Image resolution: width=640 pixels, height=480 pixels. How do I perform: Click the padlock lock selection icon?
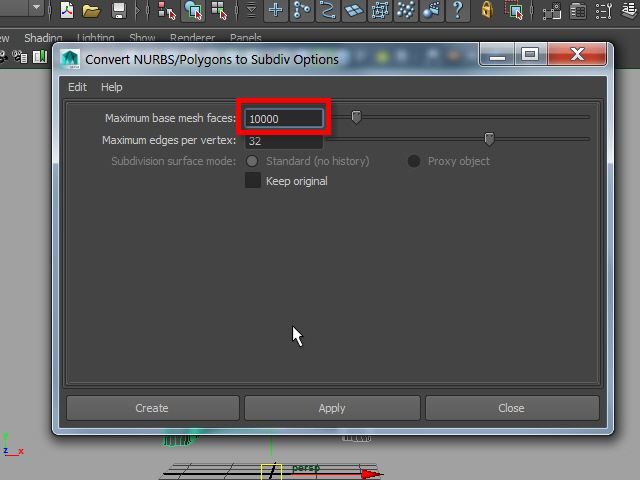(487, 11)
